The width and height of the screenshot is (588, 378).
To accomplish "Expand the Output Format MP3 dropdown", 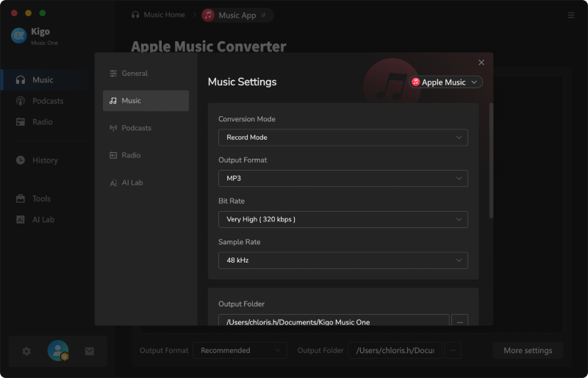I will coord(343,178).
